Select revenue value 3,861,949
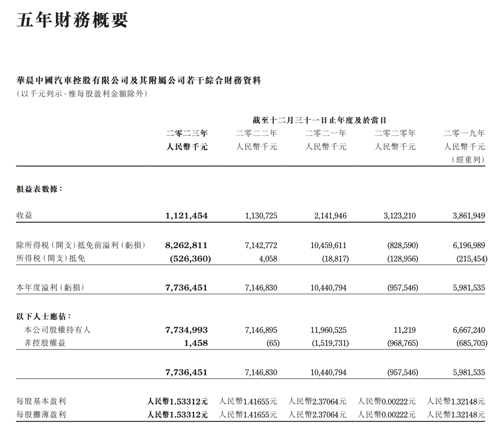Image resolution: width=504 pixels, height=432 pixels. click(469, 216)
